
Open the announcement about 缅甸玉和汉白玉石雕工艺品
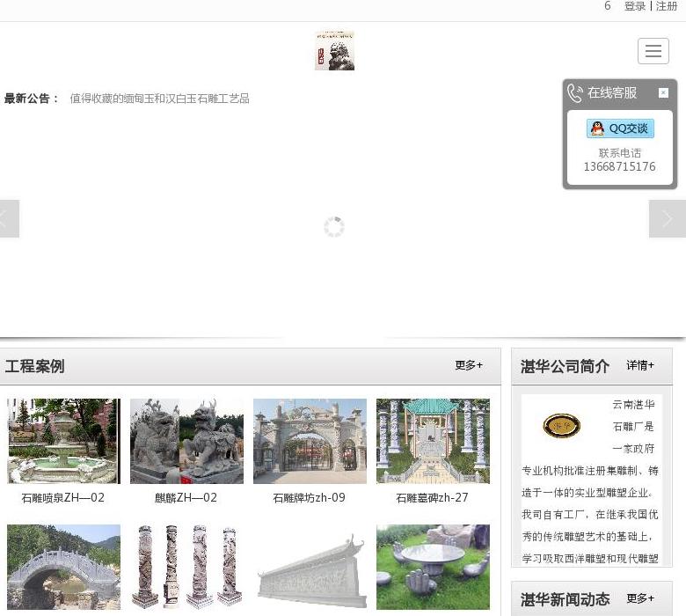pos(160,99)
